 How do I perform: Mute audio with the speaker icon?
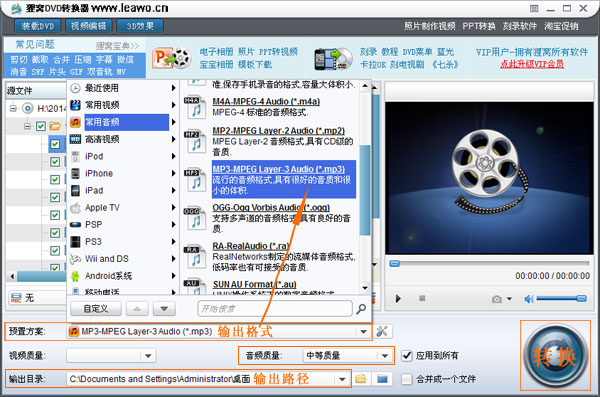(529, 299)
